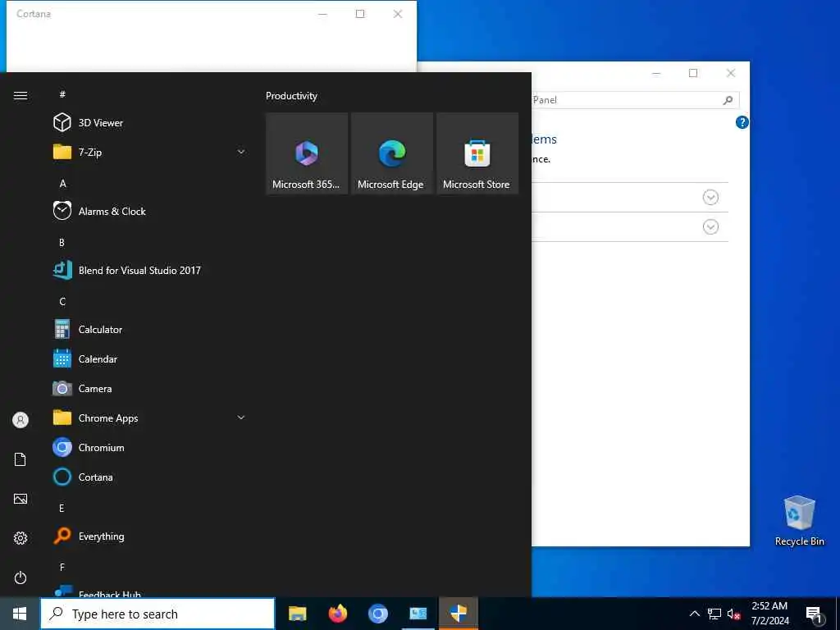Select the A letter header in app list
The height and width of the screenshot is (630, 840).
(62, 183)
